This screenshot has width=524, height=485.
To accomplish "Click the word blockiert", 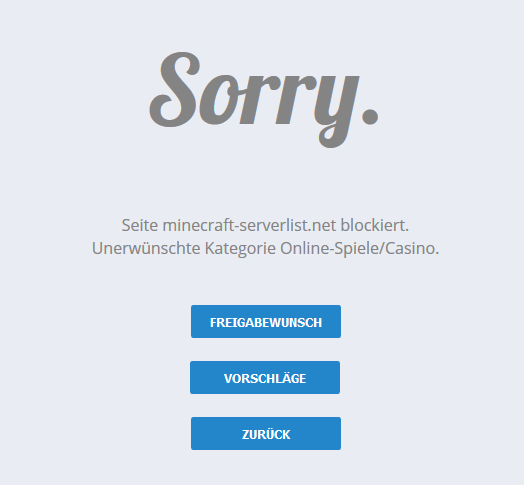I will [x=375, y=225].
